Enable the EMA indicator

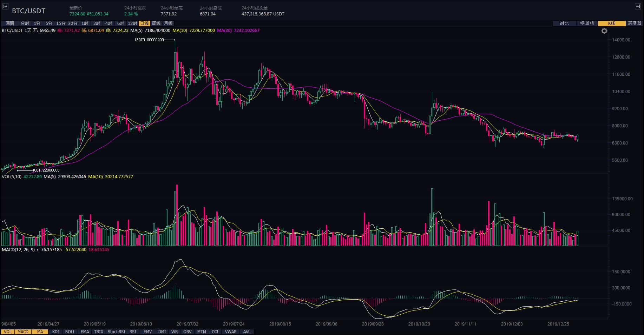(85, 332)
